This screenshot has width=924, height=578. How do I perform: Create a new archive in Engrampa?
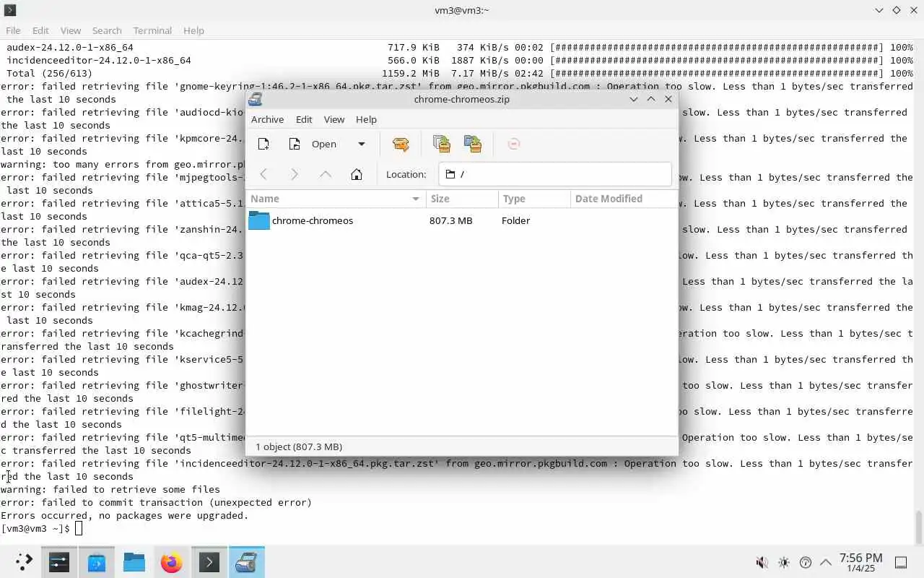[x=263, y=144]
